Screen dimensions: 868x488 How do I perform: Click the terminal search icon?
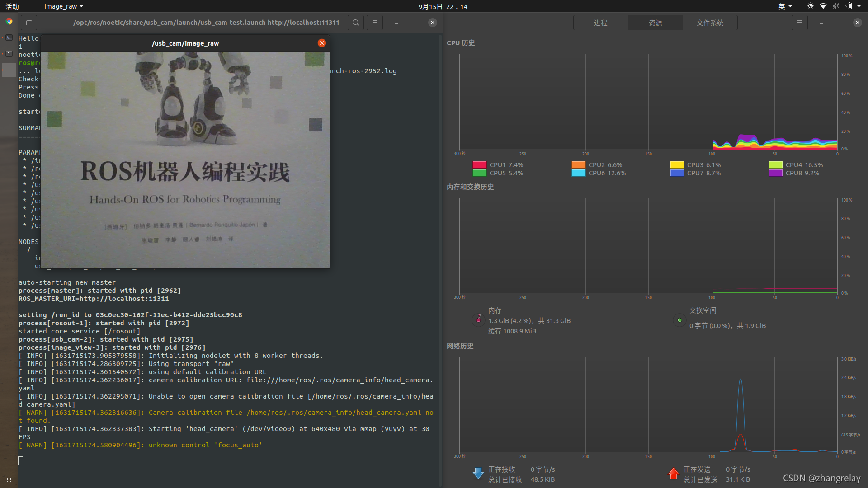point(356,23)
